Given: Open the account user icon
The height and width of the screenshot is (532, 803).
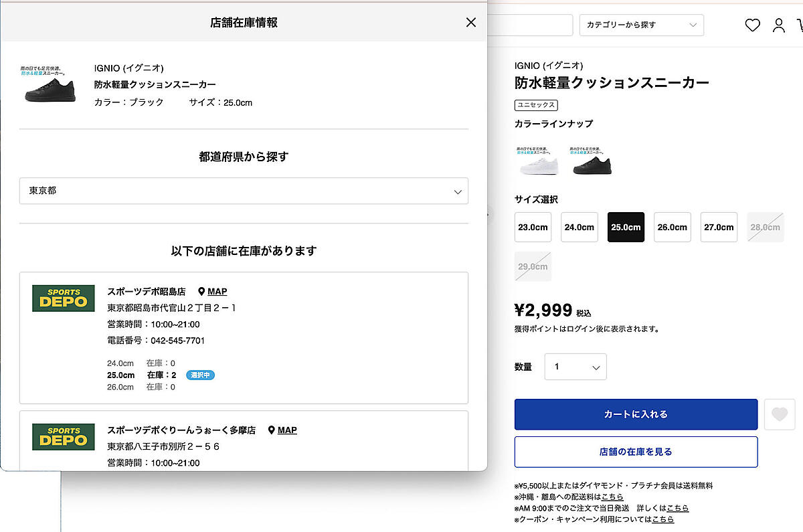Looking at the screenshot, I should [x=779, y=25].
